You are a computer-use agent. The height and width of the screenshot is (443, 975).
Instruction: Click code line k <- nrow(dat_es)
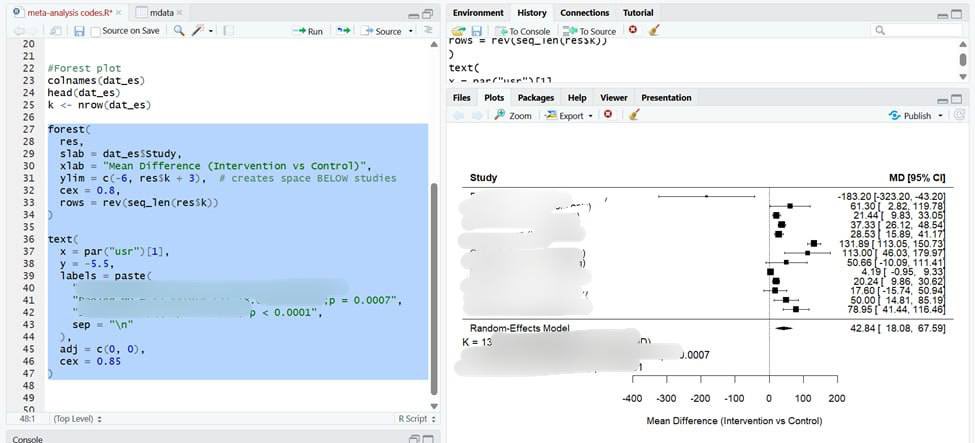pos(99,105)
